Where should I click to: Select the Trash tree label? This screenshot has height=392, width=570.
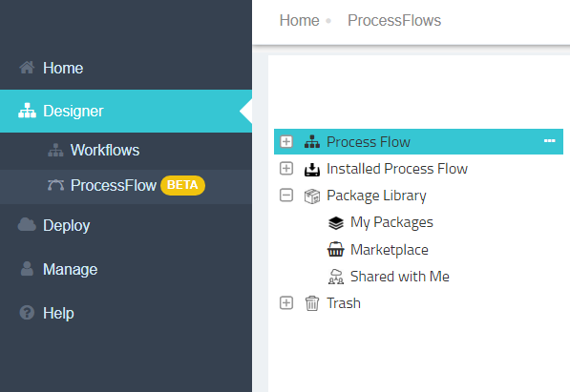344,303
